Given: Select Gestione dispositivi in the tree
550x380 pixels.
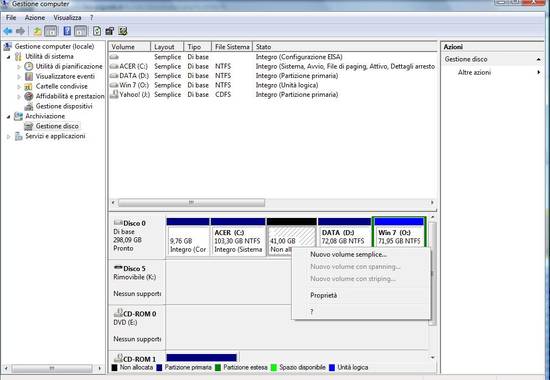Looking at the screenshot, I should 64,106.
